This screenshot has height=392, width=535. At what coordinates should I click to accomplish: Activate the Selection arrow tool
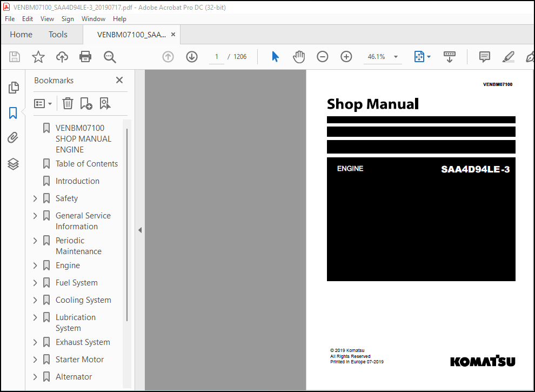275,57
